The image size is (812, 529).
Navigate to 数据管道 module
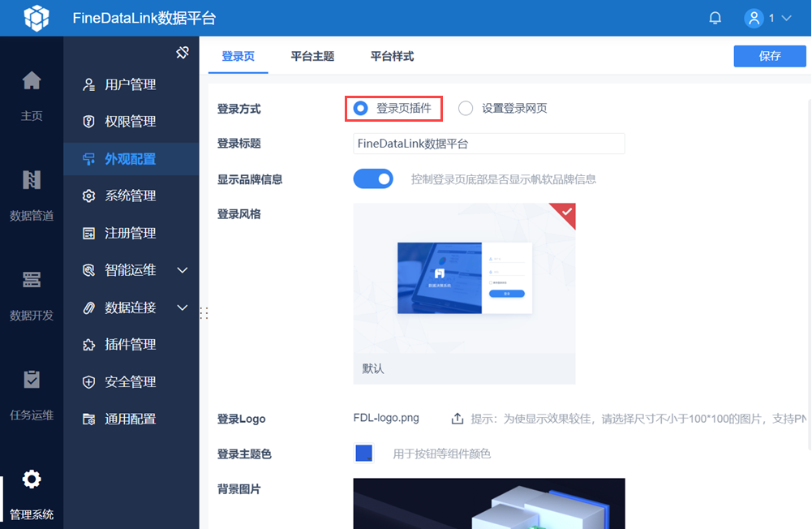(x=31, y=195)
